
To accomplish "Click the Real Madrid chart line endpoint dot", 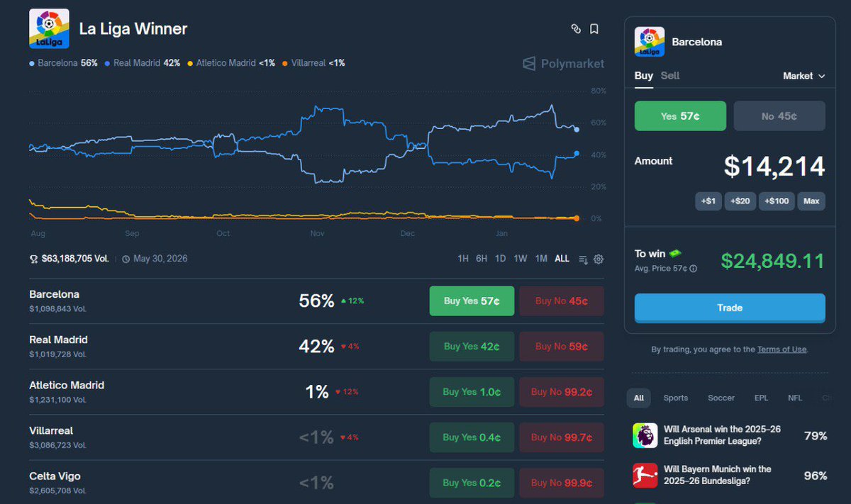I will coord(577,153).
